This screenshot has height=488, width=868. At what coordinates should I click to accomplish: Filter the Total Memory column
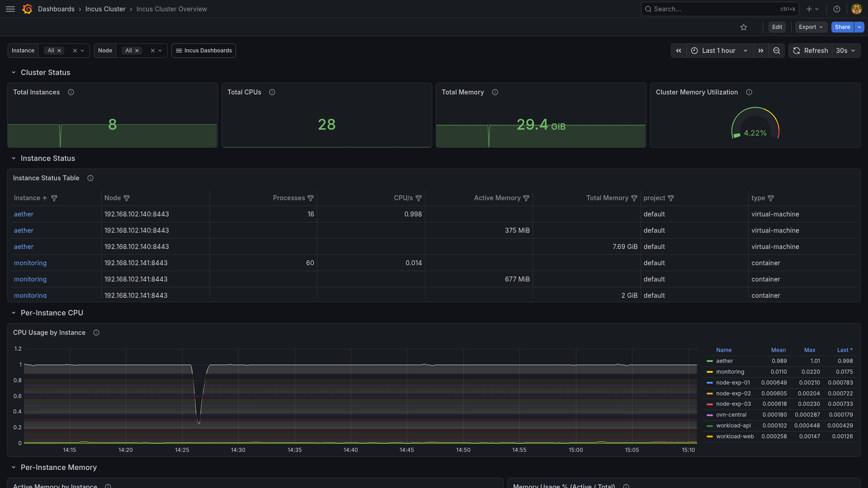(x=634, y=198)
